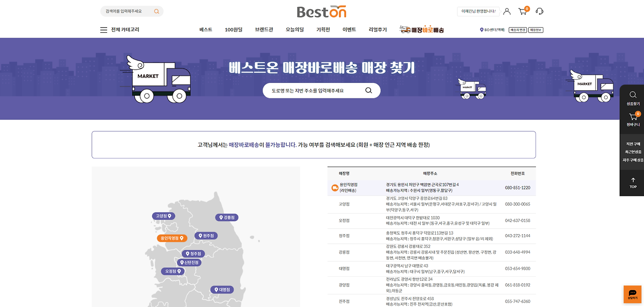Click 자주 구매 상품 in the sidebar
This screenshot has height=307, width=644.
click(633, 160)
